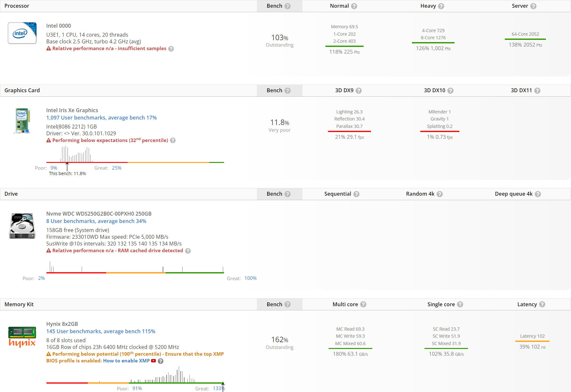Click Processor Bench column header
The width and height of the screenshot is (571, 392).
click(279, 6)
